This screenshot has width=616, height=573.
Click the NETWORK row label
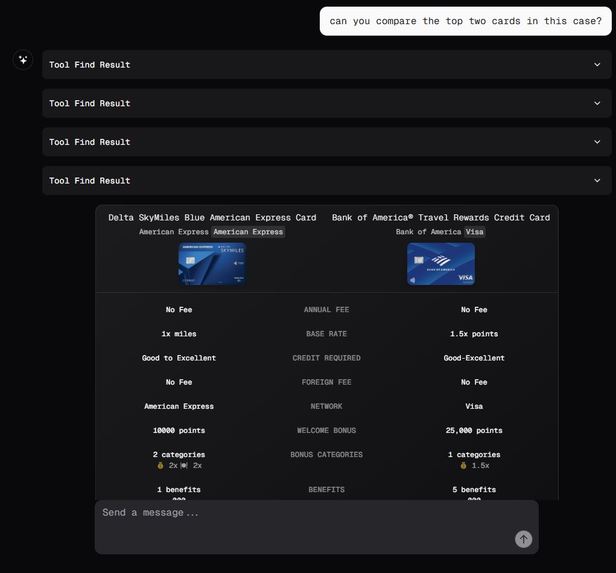tap(326, 406)
